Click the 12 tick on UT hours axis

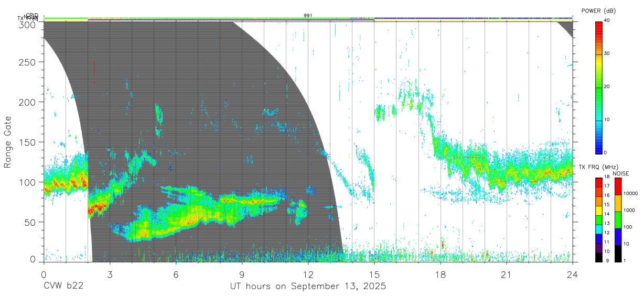308,275
